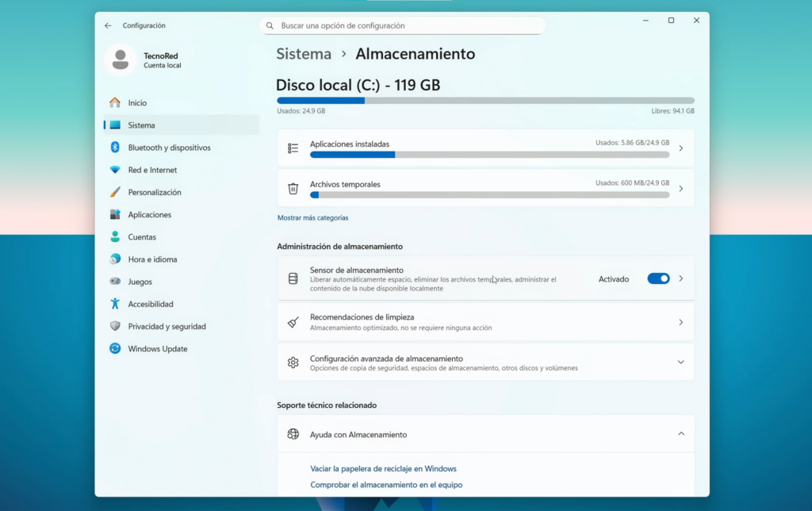The height and width of the screenshot is (511, 812).
Task: Click the Aplicaciones instaladas list icon
Action: pyautogui.click(x=293, y=148)
